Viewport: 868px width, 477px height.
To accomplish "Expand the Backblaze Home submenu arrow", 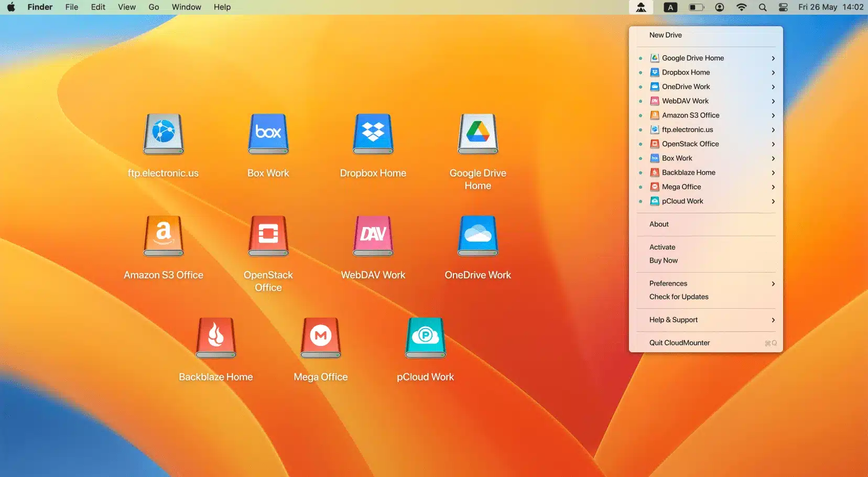I will (773, 172).
